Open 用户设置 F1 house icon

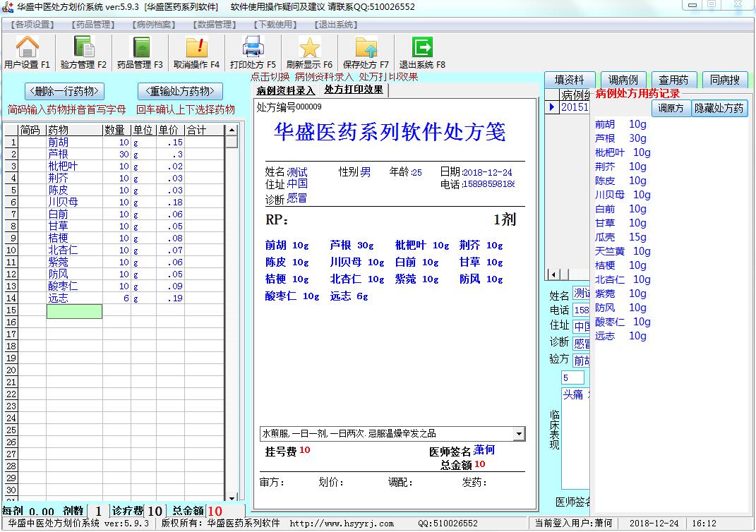27,47
